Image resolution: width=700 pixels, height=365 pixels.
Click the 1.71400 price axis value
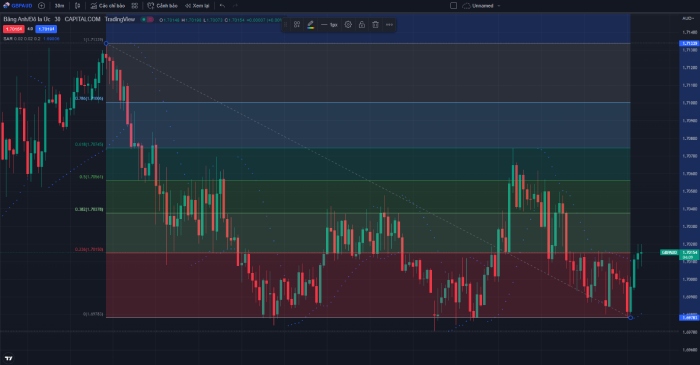tap(690, 32)
